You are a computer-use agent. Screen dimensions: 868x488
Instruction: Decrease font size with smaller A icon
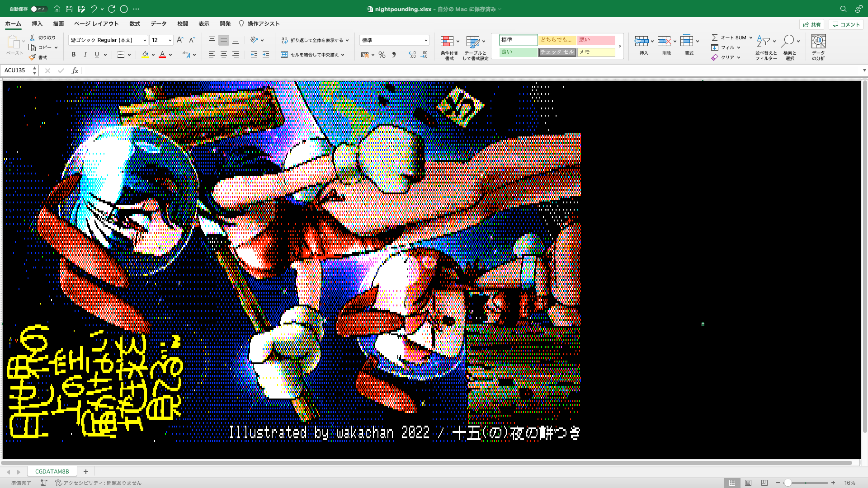tap(192, 40)
